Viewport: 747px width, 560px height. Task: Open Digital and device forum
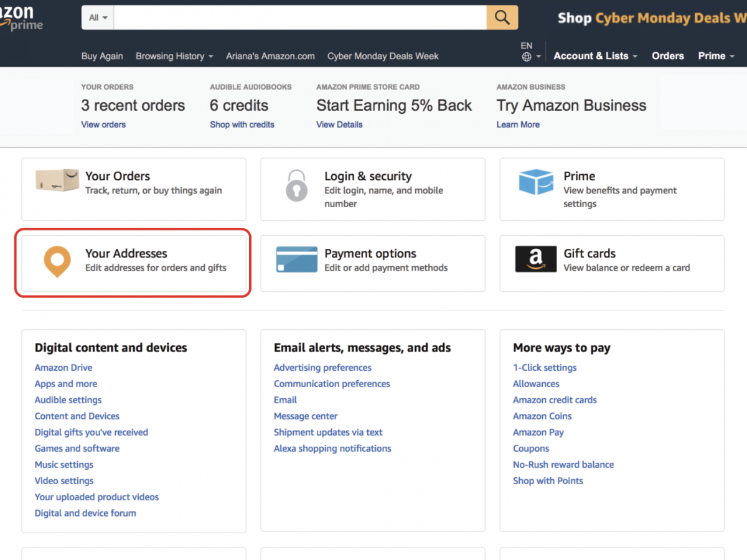click(85, 513)
